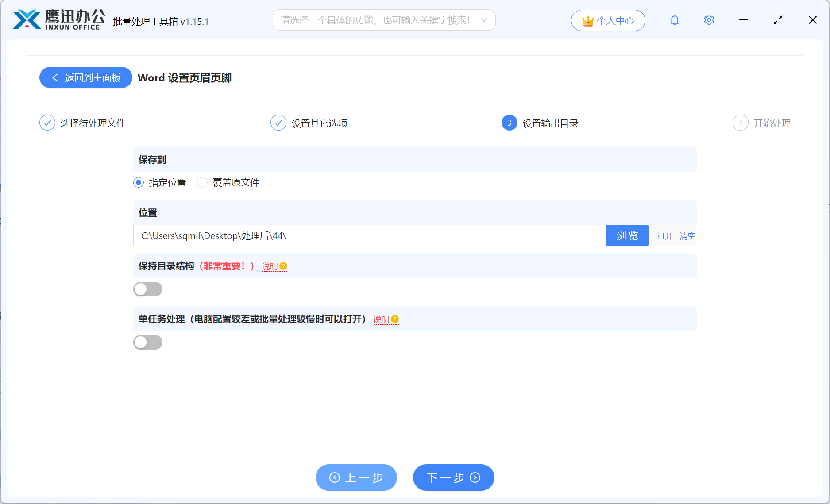830x504 pixels.
Task: Open the function search dropdown arrow
Action: click(x=484, y=20)
